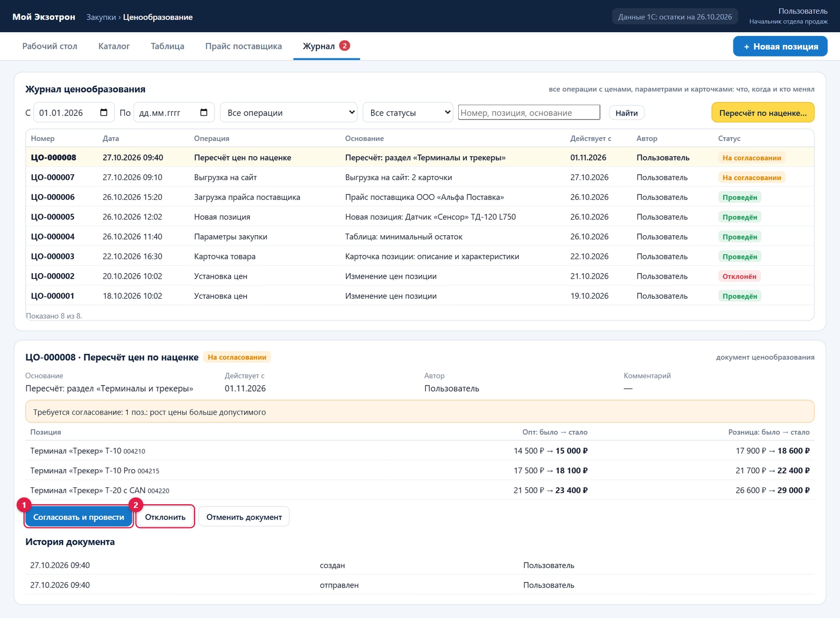Focus the 'Номер, позиция, основание' search field

click(529, 112)
